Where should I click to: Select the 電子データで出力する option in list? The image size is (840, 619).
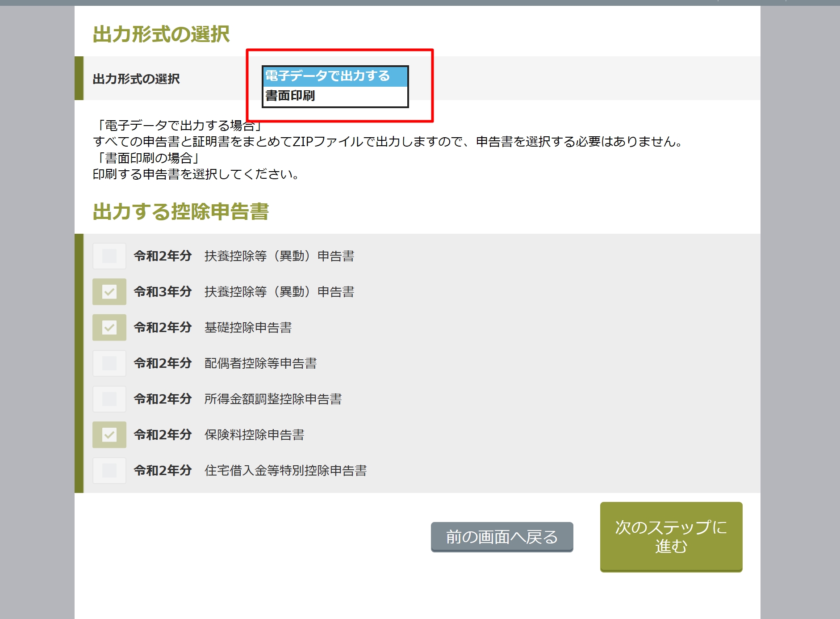[x=328, y=76]
